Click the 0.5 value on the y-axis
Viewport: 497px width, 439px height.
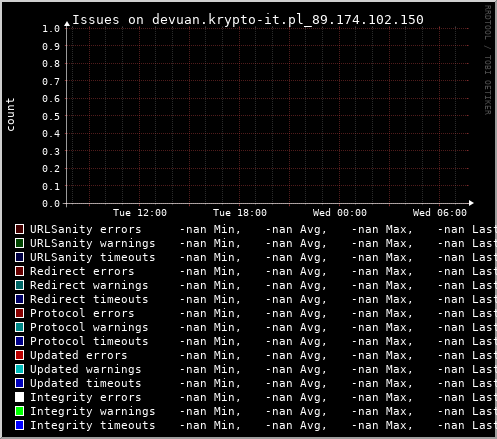(x=51, y=116)
